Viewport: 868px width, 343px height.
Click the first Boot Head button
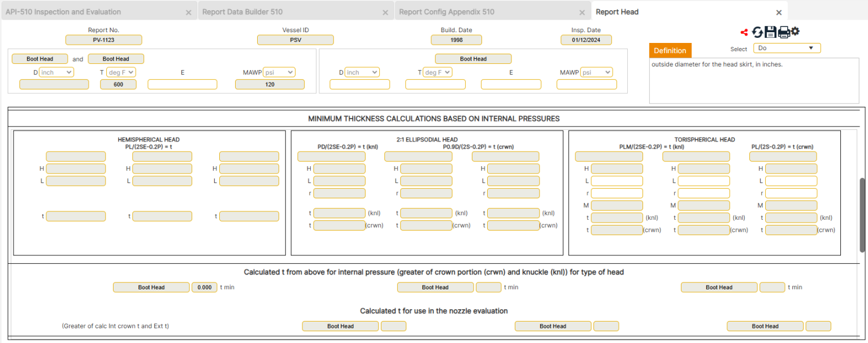pyautogui.click(x=40, y=59)
